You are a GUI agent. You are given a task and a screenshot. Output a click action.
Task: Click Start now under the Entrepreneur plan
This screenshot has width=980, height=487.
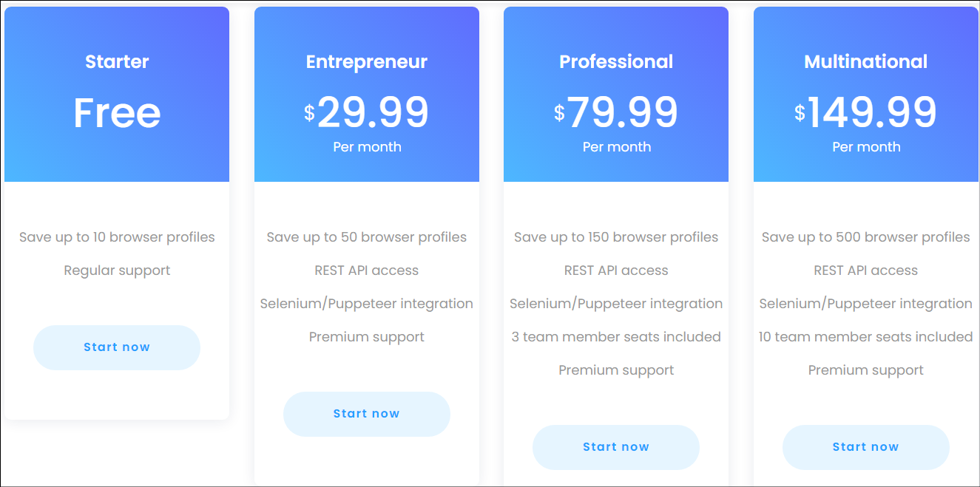366,414
